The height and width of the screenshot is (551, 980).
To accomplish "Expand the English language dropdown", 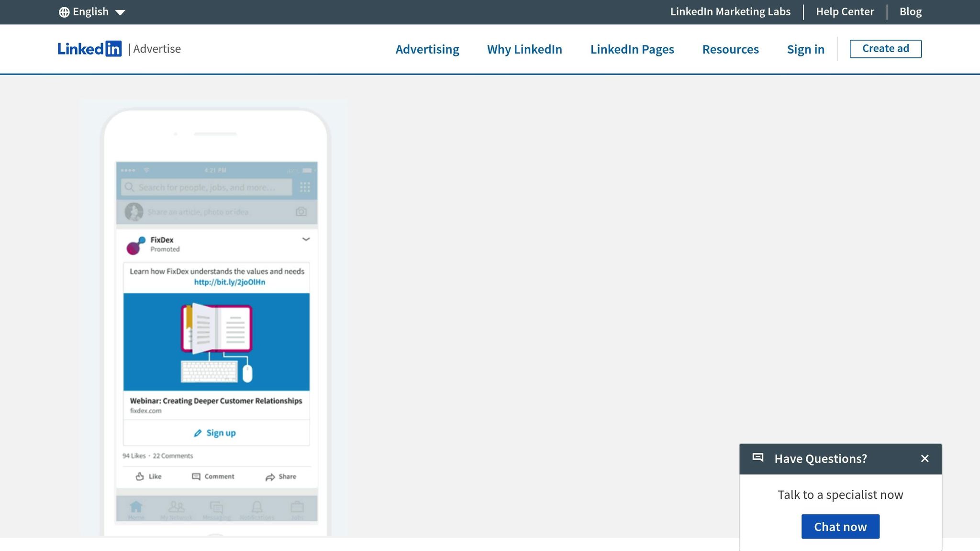I will [x=92, y=11].
